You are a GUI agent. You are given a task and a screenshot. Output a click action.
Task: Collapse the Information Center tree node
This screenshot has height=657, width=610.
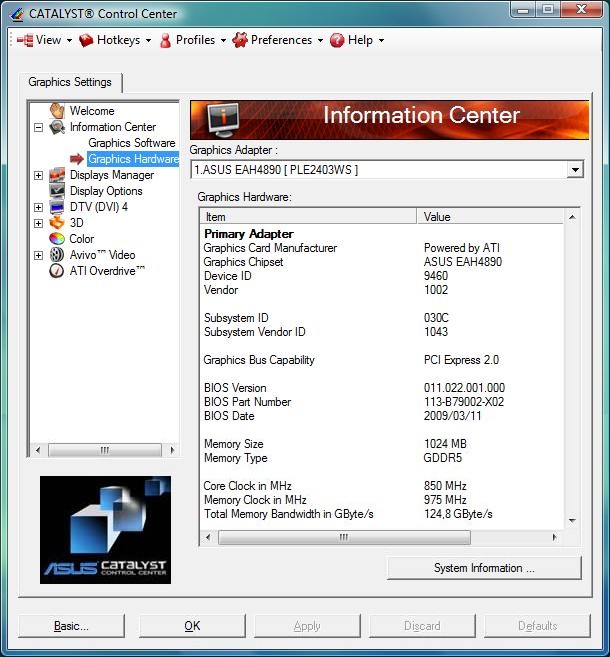(39, 127)
